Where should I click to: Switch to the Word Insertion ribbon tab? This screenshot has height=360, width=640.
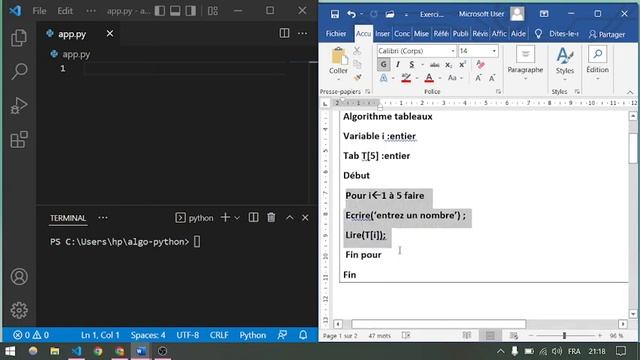pos(382,34)
